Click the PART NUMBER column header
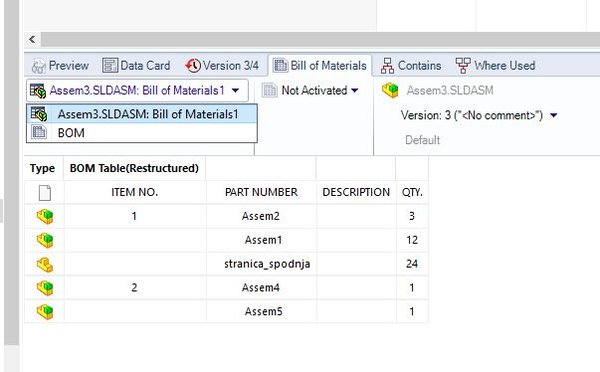The image size is (600, 372). click(261, 192)
